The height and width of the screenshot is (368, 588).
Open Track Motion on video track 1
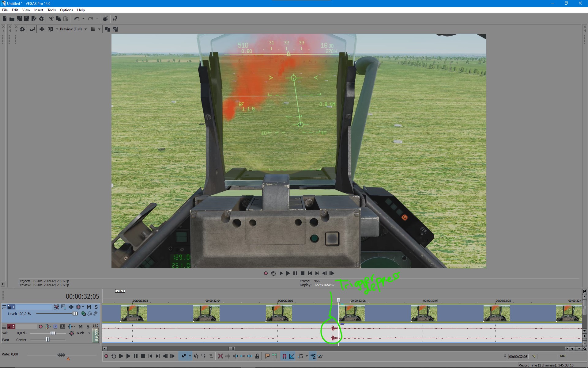[63, 307]
